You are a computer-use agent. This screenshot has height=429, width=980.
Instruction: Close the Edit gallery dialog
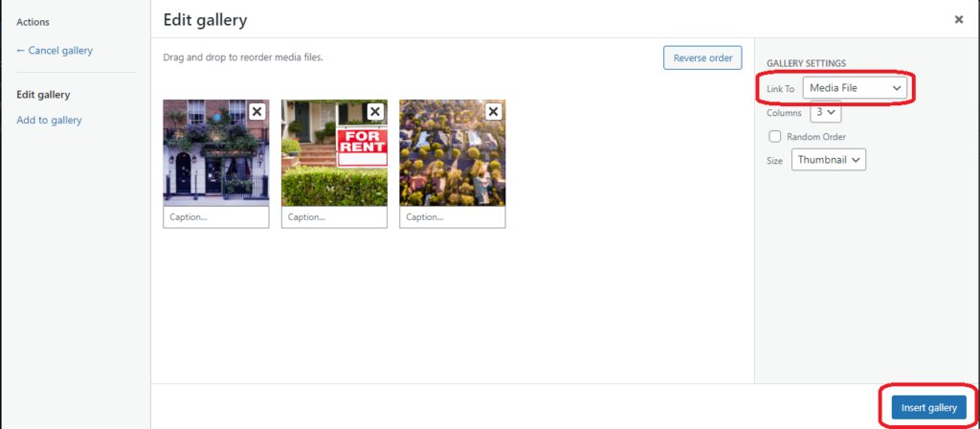coord(959,19)
